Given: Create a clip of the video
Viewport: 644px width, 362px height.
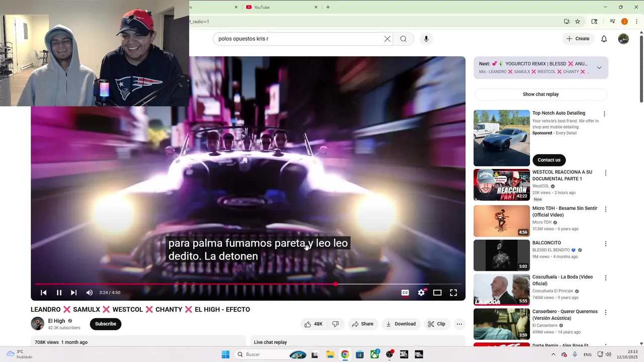Looking at the screenshot, I should (437, 324).
